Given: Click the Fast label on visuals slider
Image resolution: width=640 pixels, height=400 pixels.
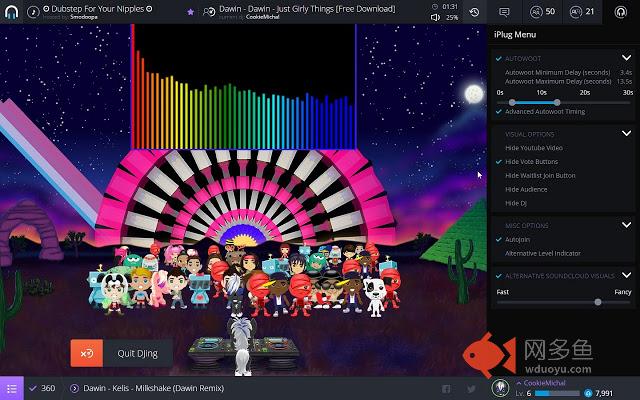Looking at the screenshot, I should pyautogui.click(x=503, y=292).
